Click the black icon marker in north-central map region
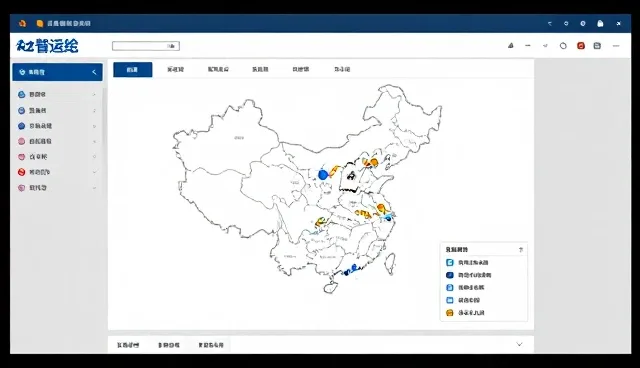This screenshot has width=640, height=368. 351,176
